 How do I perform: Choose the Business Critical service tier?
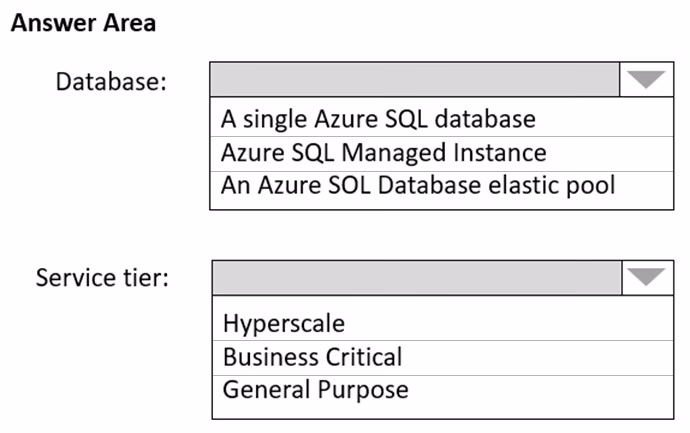pyautogui.click(x=443, y=357)
